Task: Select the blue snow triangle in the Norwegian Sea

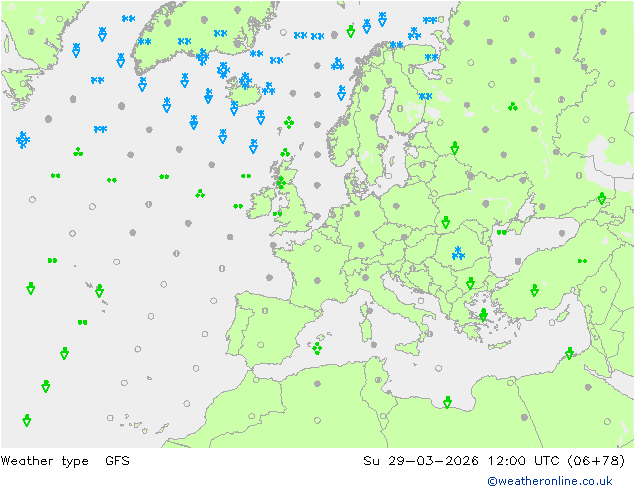Action: point(337,64)
